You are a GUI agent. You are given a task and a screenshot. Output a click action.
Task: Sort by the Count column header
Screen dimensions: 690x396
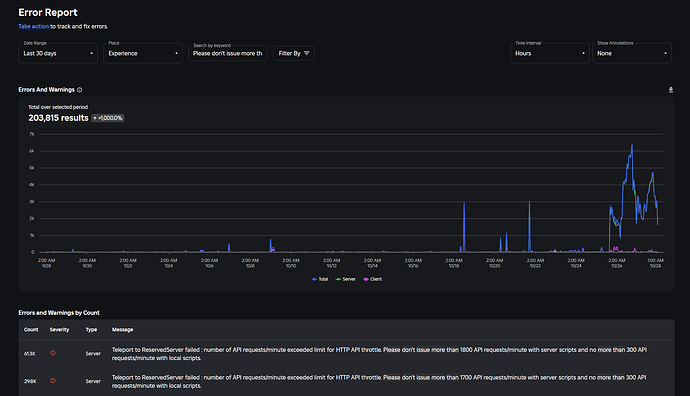click(x=31, y=330)
